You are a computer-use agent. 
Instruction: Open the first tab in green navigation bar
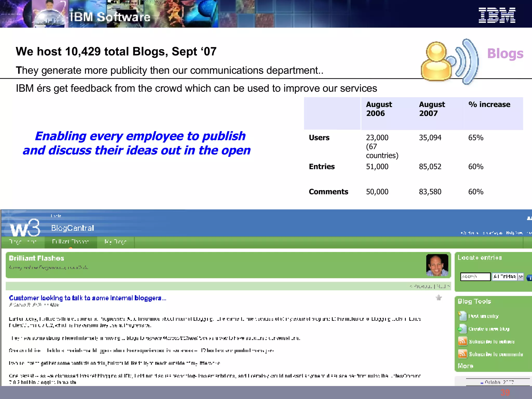pos(23,242)
